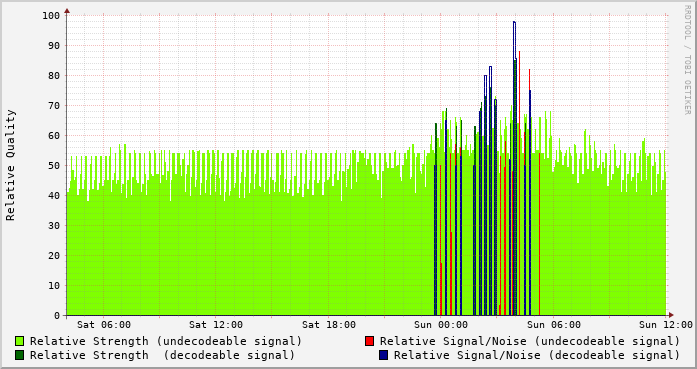
Task: Click the Sat 18:00 time axis label
Action: click(329, 325)
